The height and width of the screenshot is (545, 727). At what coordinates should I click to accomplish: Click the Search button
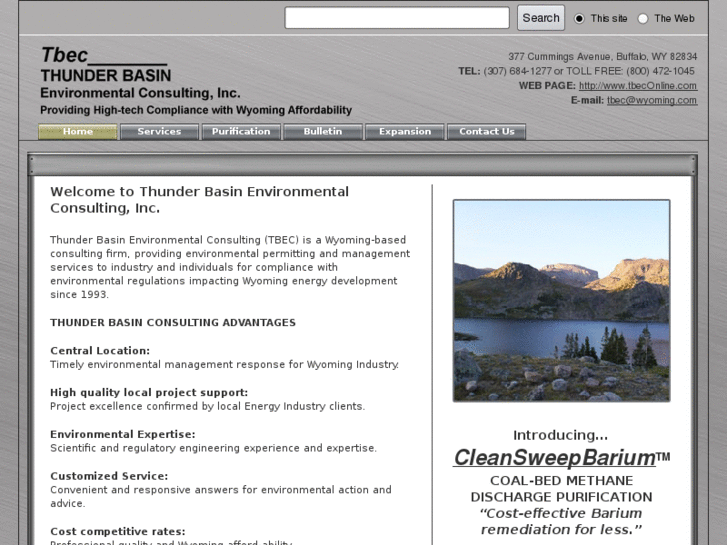[541, 18]
